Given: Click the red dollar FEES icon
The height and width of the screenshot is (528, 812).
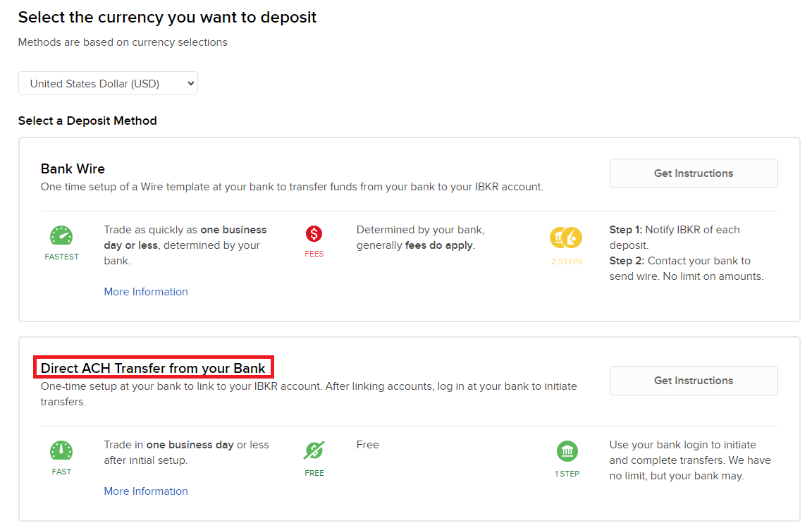Looking at the screenshot, I should pyautogui.click(x=314, y=234).
